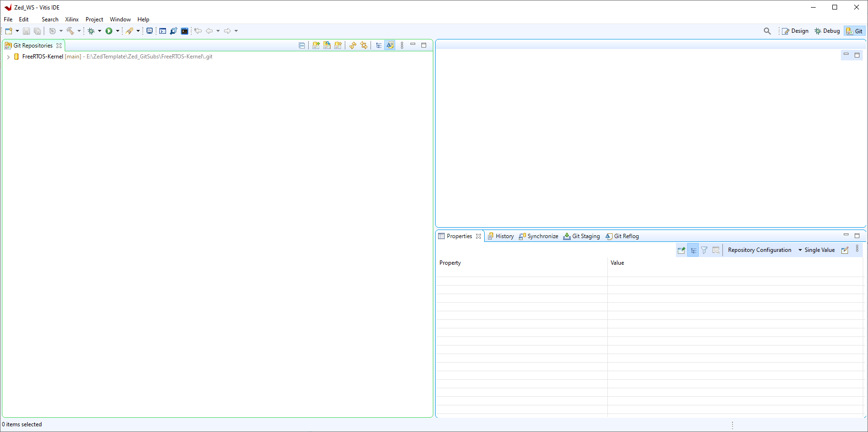The height and width of the screenshot is (432, 868).
Task: Open the Search menu
Action: [x=50, y=19]
